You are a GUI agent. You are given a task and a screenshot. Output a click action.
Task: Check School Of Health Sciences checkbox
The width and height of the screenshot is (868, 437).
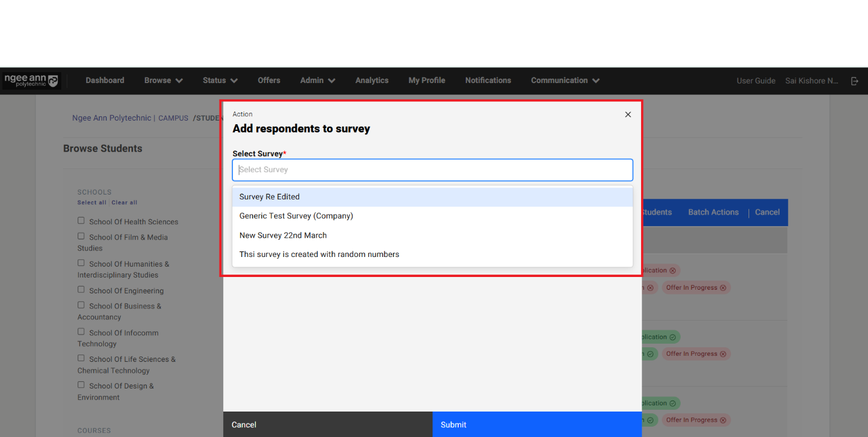point(81,221)
